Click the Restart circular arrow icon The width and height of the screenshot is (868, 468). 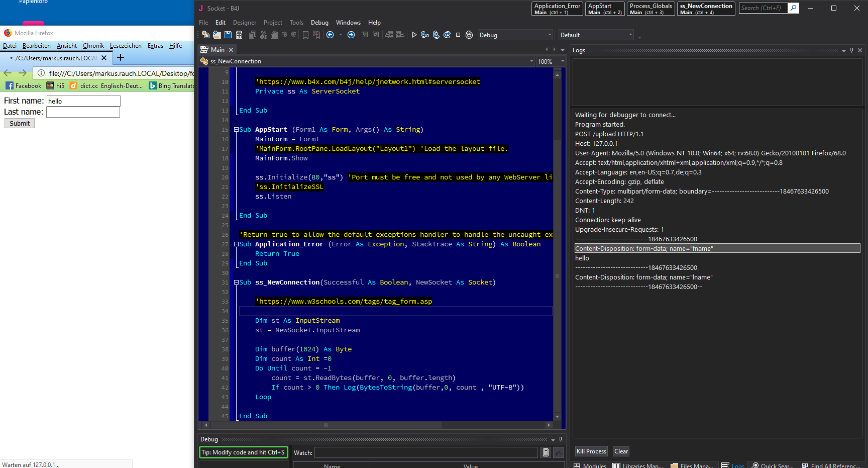pyautogui.click(x=469, y=35)
